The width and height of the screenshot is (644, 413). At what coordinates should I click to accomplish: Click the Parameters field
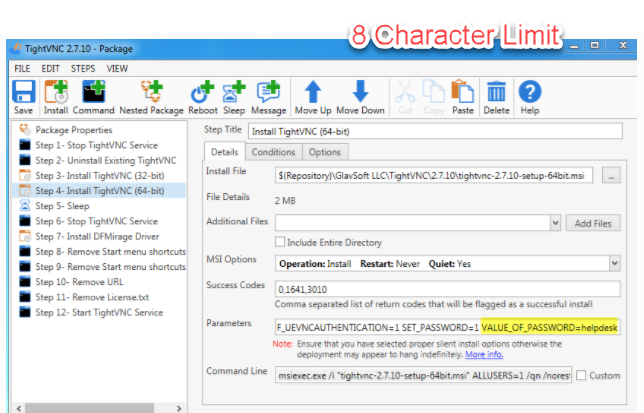coord(448,327)
